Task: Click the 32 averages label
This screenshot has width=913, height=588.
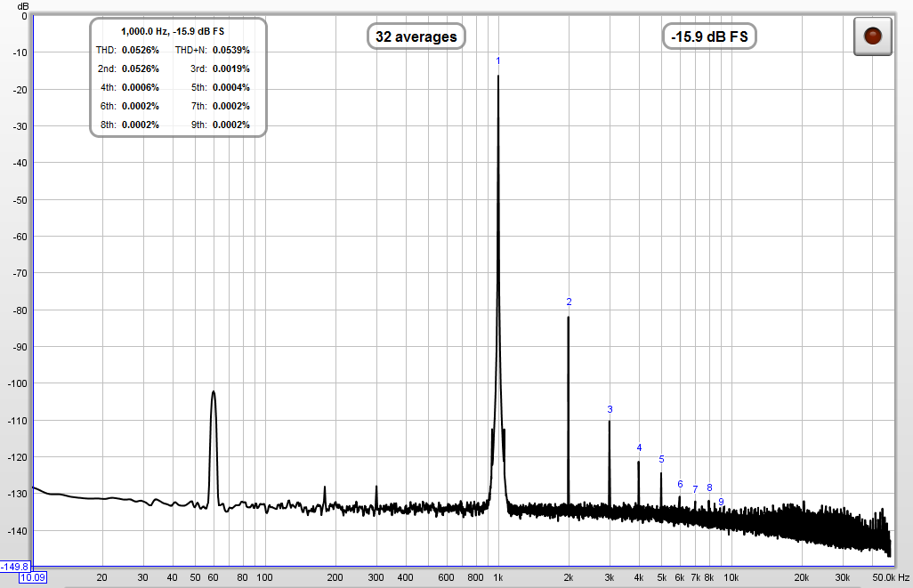Action: [416, 36]
